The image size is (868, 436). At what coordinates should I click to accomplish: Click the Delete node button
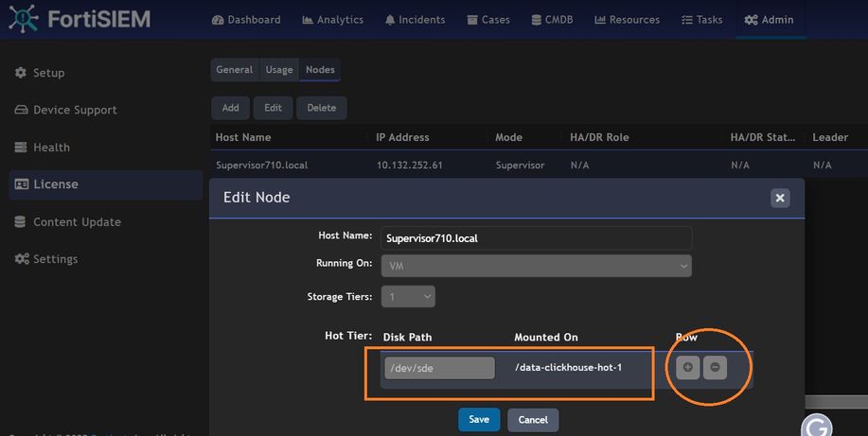pyautogui.click(x=322, y=108)
